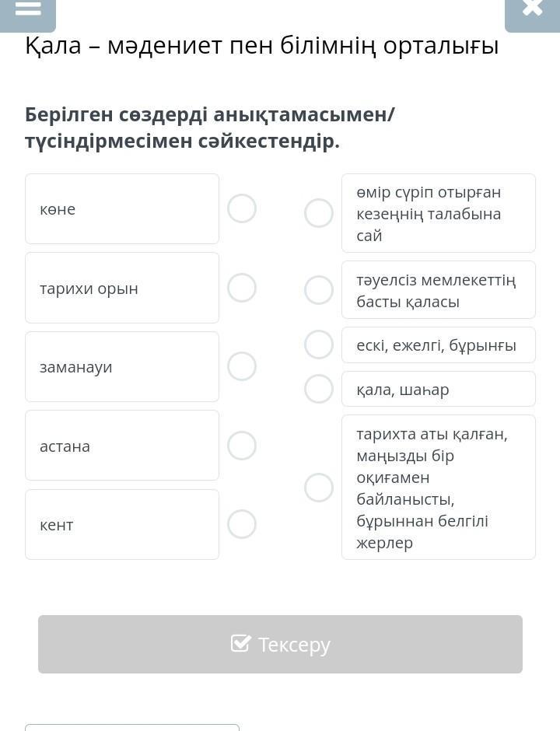Select the radio circle next to астана
560x731 pixels.
click(242, 446)
